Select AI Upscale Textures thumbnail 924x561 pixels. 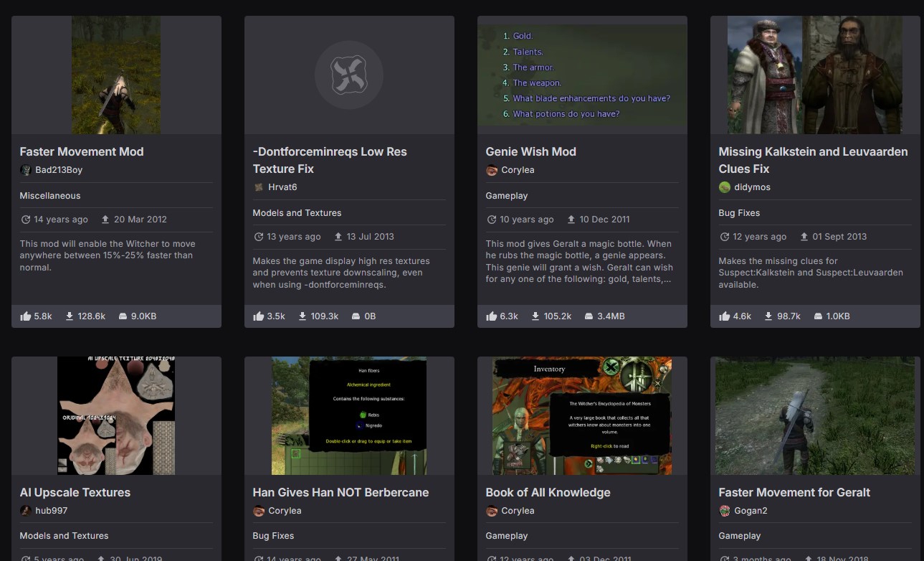click(x=116, y=416)
